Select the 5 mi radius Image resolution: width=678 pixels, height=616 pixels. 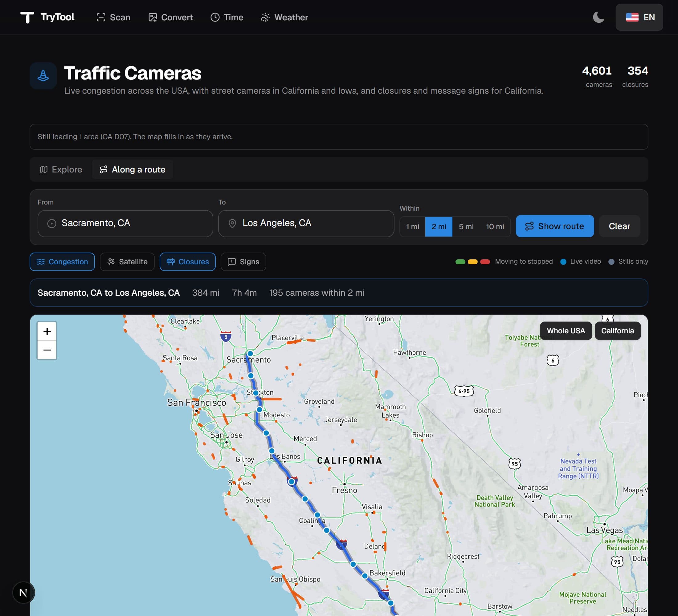pos(466,226)
